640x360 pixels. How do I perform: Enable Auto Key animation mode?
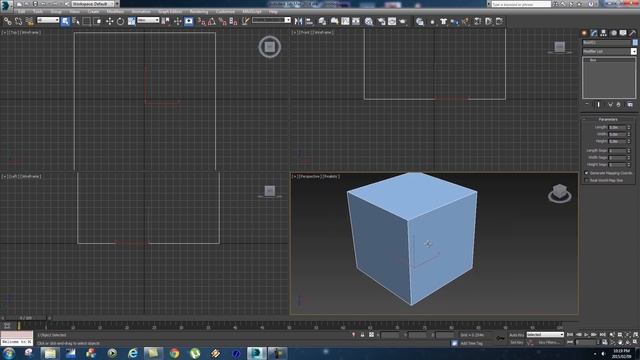tap(516, 335)
